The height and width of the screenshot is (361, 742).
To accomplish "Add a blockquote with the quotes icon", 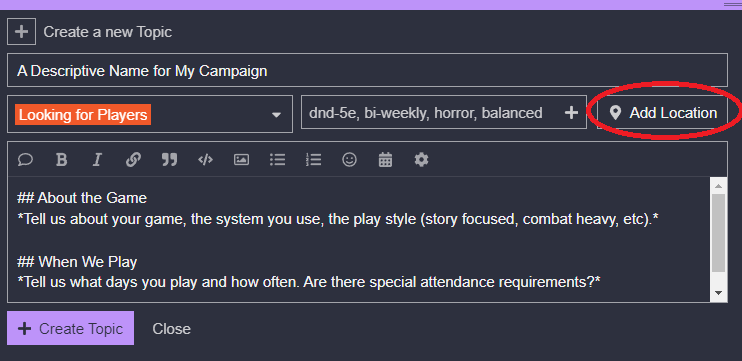I will (169, 160).
